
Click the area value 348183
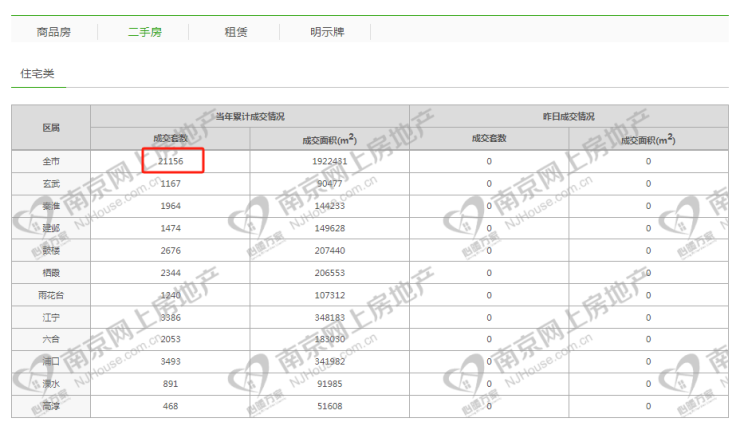329,318
